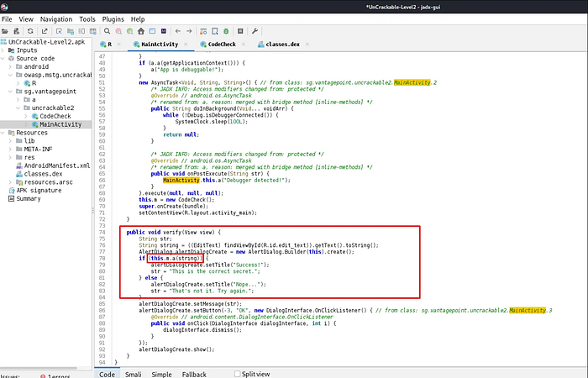This screenshot has height=378, width=588.
Task: Click the home toolbar icon
Action: click(141, 31)
